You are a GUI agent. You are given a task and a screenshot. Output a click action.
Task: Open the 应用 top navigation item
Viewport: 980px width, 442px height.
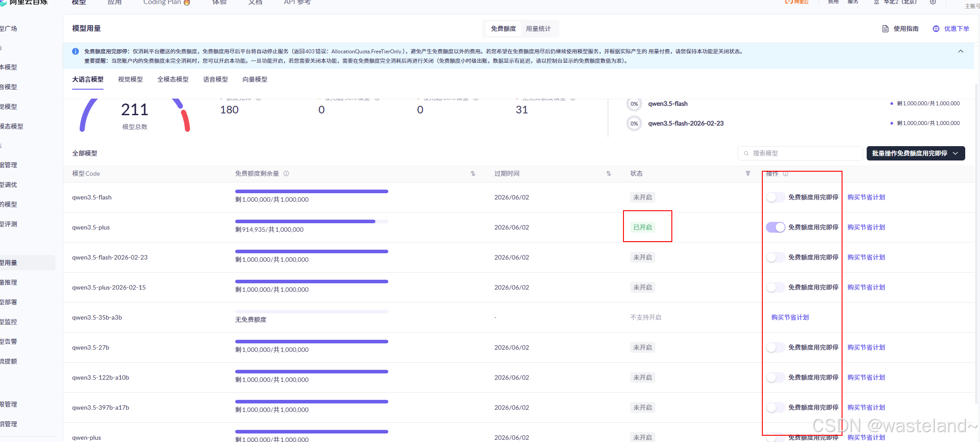[115, 2]
